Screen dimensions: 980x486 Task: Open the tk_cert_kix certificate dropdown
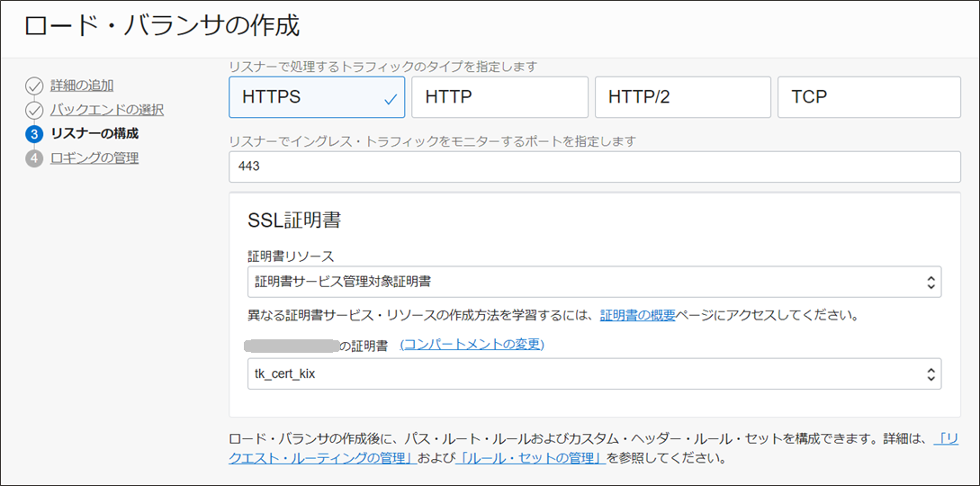594,373
